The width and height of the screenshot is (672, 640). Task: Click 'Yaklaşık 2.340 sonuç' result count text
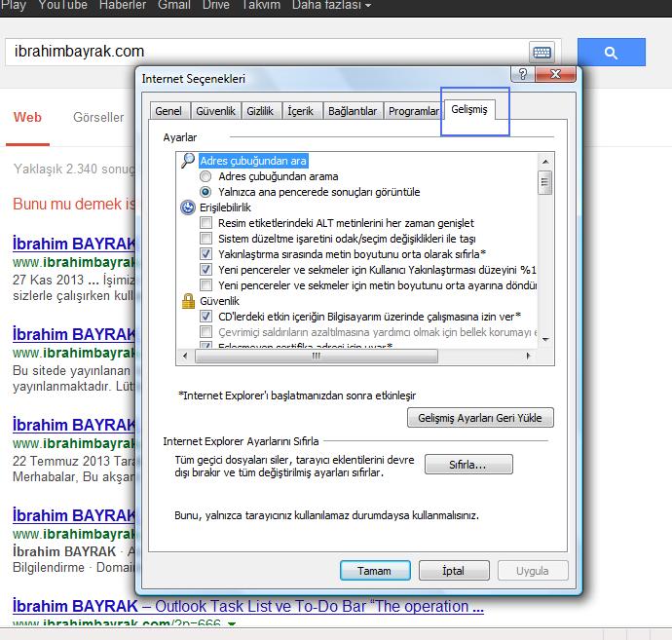click(x=74, y=169)
